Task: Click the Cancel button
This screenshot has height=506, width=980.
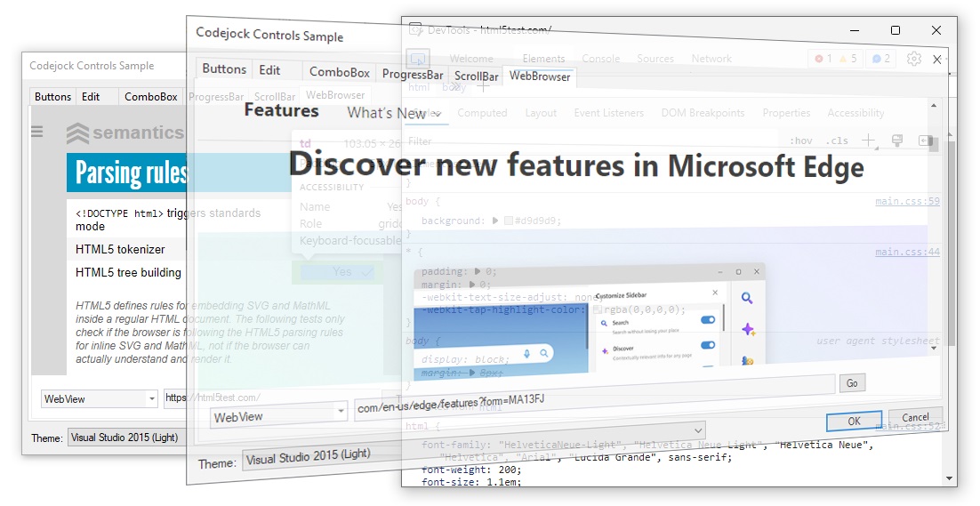Action: 915,417
